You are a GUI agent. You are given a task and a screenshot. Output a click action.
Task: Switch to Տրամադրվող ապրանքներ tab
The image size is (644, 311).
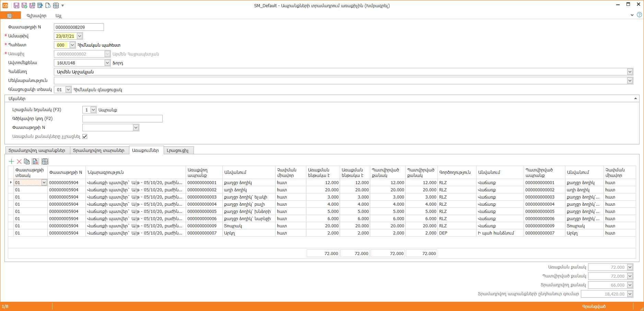37,151
